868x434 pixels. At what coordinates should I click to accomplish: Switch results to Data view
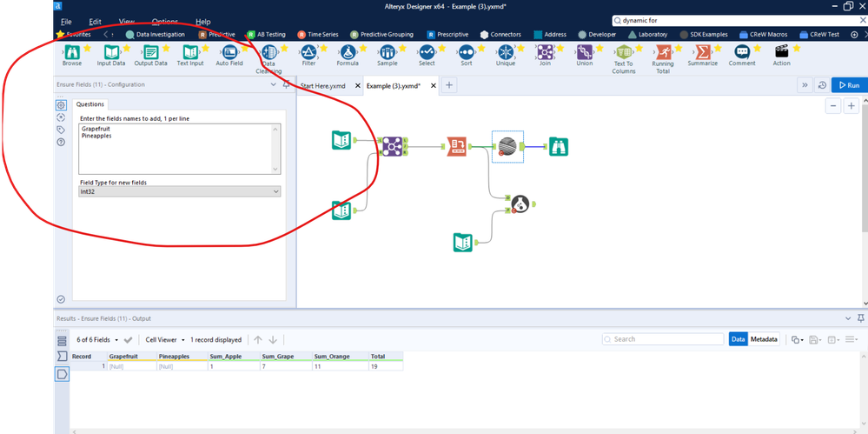tap(739, 339)
